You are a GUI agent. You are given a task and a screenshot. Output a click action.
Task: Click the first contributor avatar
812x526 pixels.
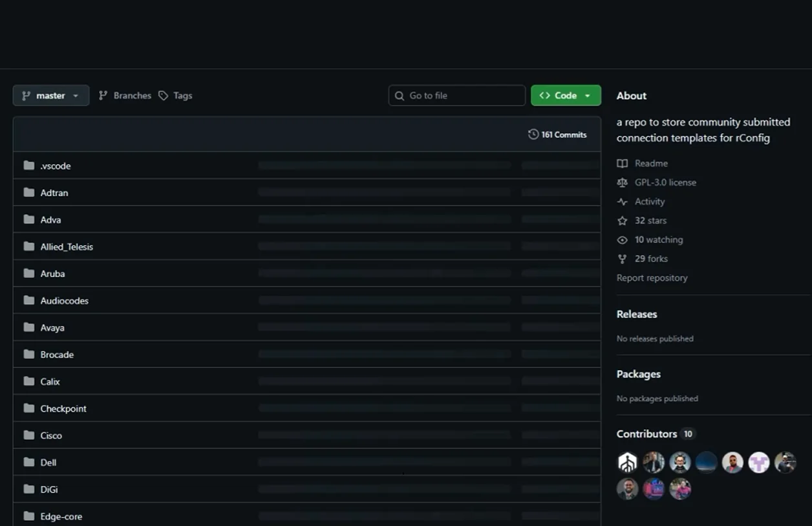(627, 462)
